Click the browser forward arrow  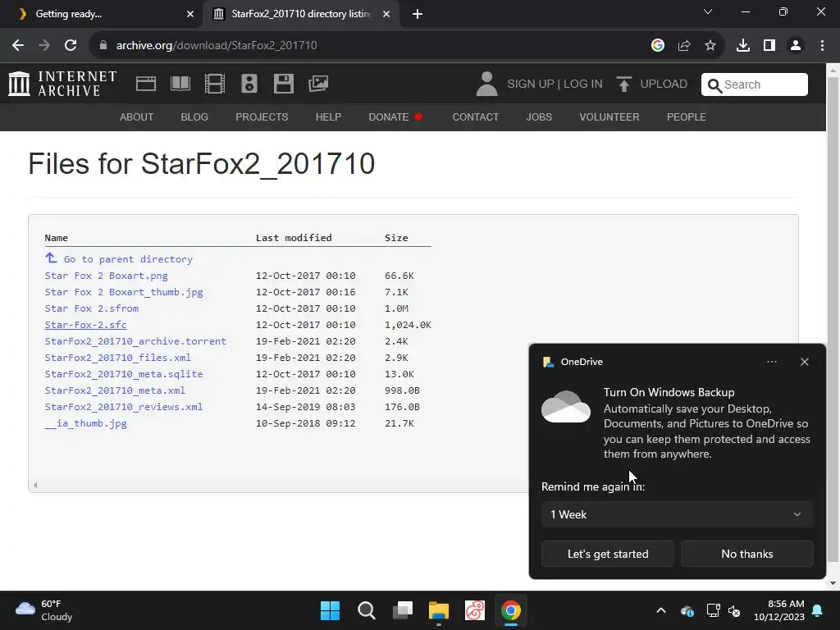coord(44,46)
